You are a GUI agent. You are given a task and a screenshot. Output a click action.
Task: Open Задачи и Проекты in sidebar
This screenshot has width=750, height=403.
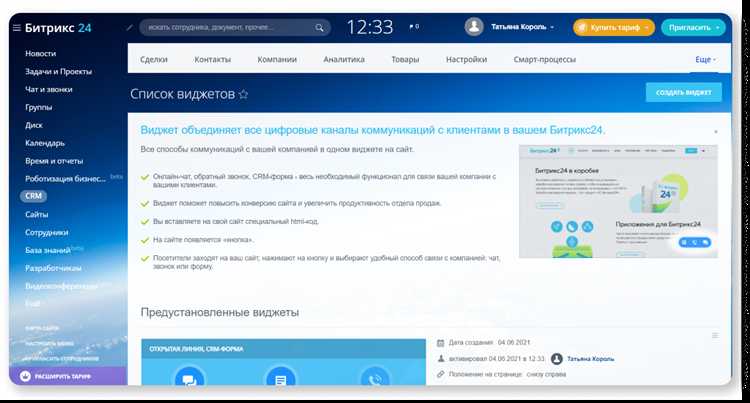pyautogui.click(x=58, y=72)
